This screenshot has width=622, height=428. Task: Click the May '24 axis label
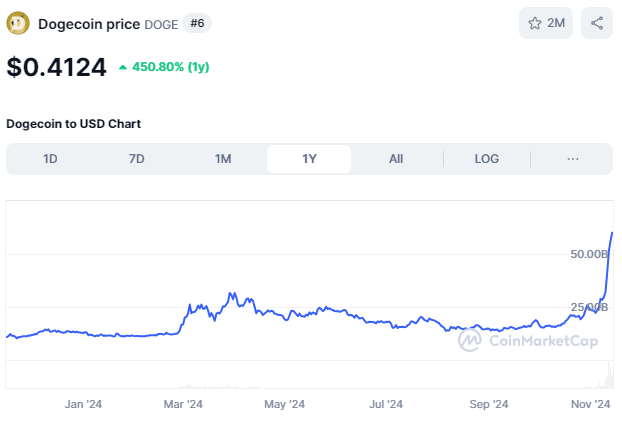click(x=284, y=404)
